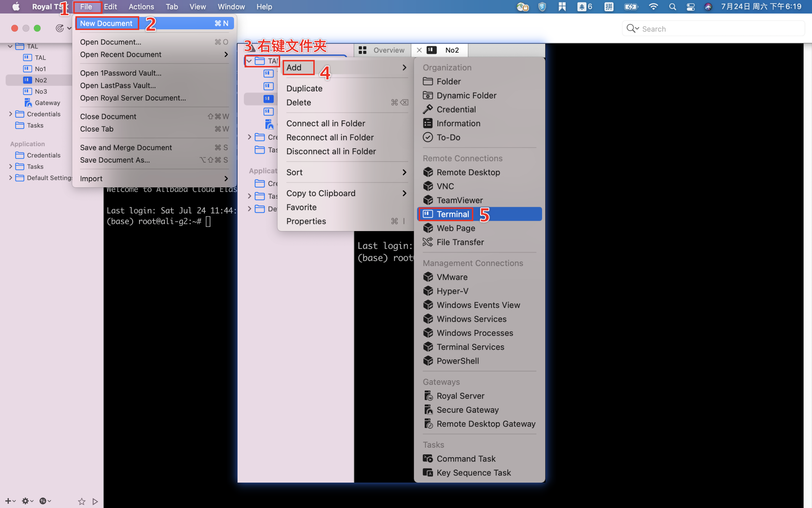Click the Search field in toolbar

(x=713, y=29)
